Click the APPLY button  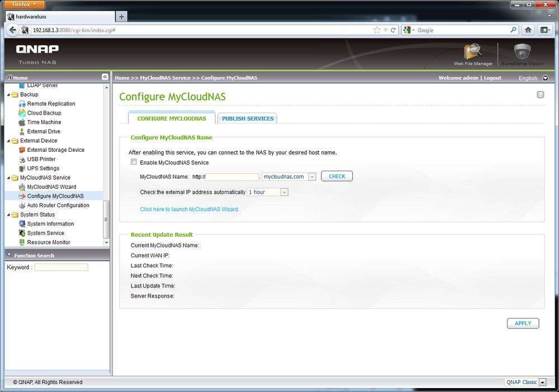(523, 323)
